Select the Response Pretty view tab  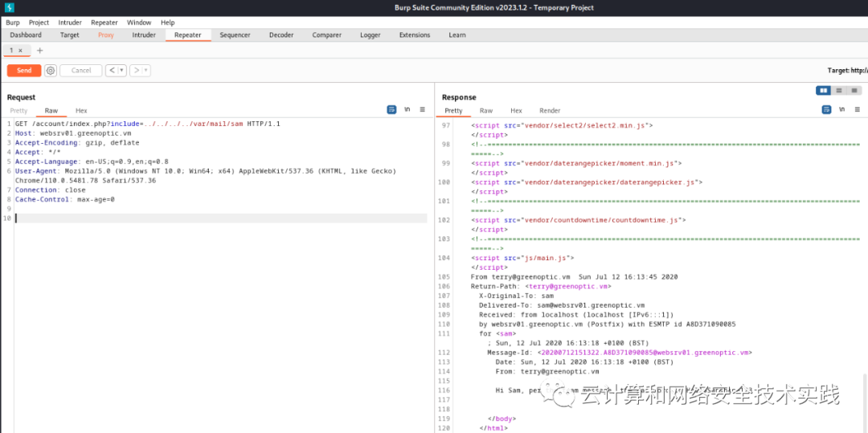pos(453,111)
